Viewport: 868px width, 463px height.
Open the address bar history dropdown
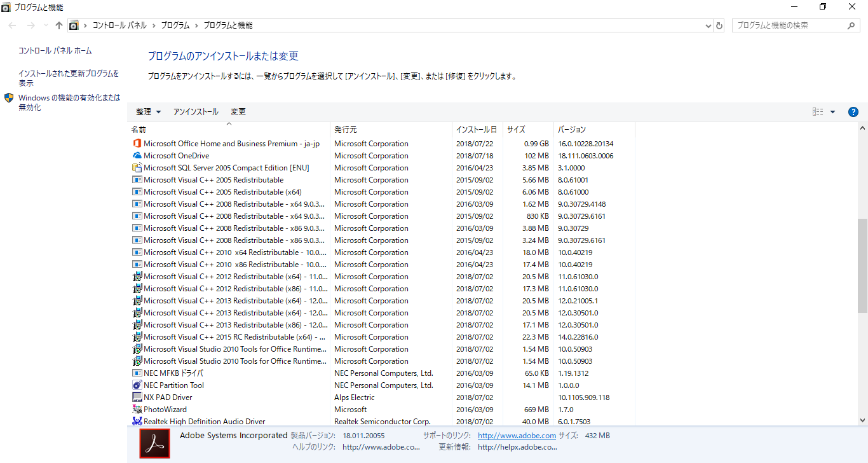pyautogui.click(x=709, y=25)
